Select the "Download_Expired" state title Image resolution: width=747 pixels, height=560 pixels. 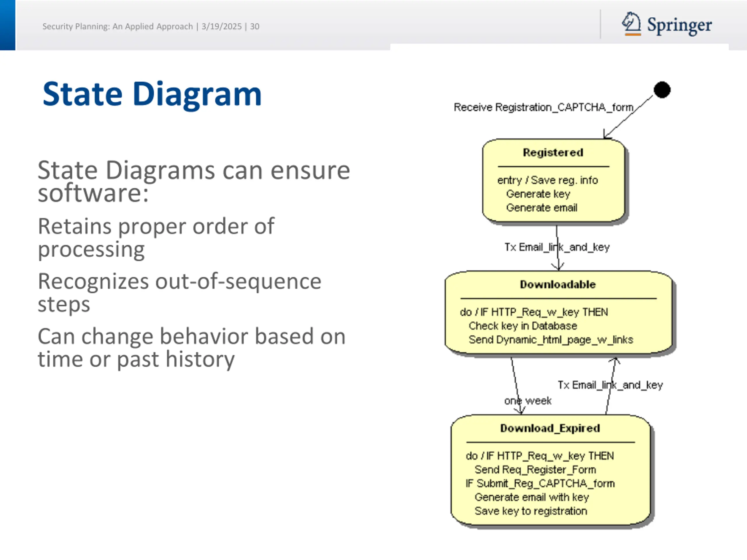coord(550,428)
